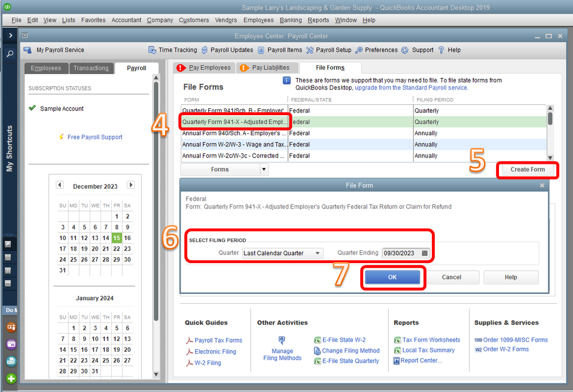Click Order W-2 Forms link
Viewport: 573px width, 392px height.
506,349
